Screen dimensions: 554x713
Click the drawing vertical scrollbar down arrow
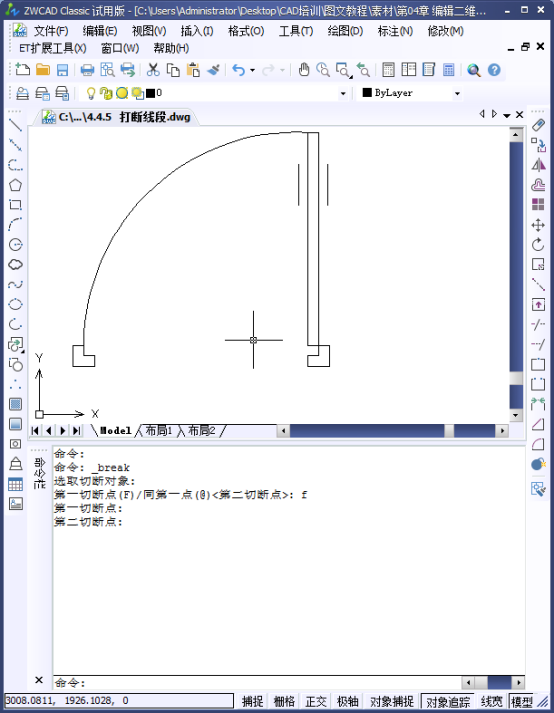coord(515,415)
